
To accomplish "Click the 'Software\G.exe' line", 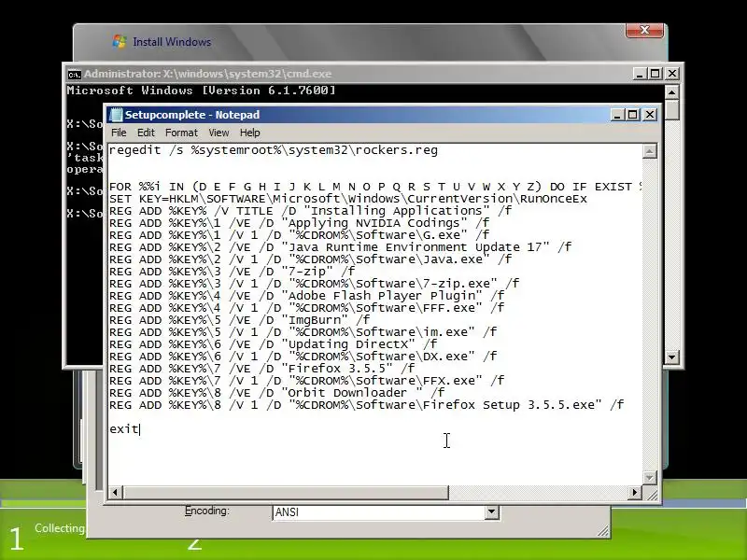I will coord(299,235).
